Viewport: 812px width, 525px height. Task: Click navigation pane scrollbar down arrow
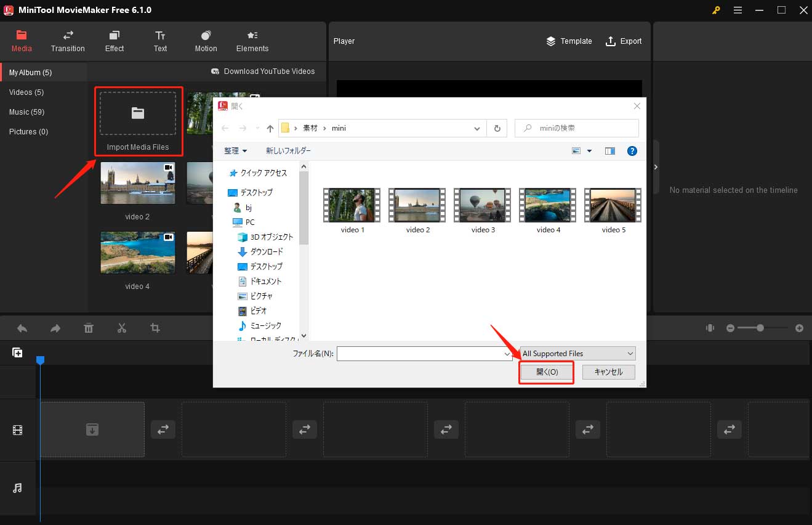tap(303, 335)
